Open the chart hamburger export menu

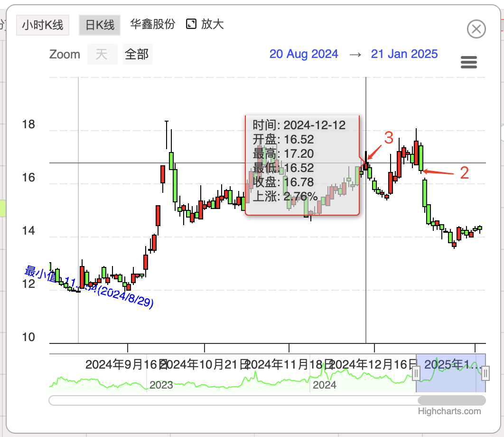tap(468, 62)
